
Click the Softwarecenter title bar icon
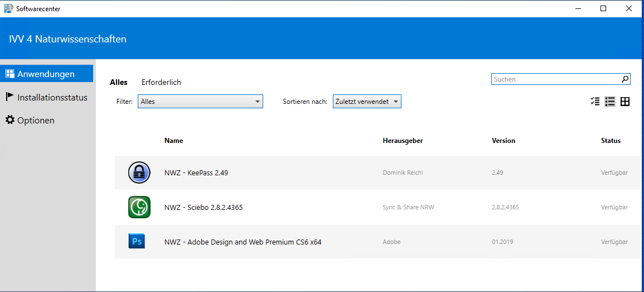[8, 8]
